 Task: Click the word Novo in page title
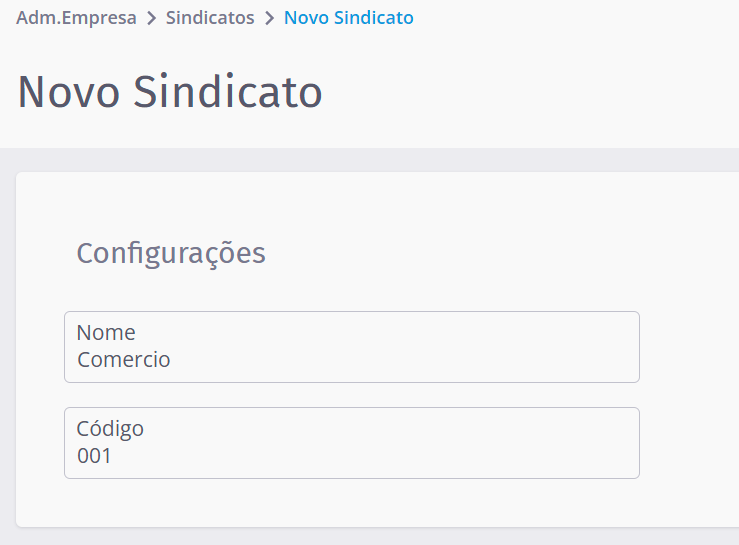69,92
